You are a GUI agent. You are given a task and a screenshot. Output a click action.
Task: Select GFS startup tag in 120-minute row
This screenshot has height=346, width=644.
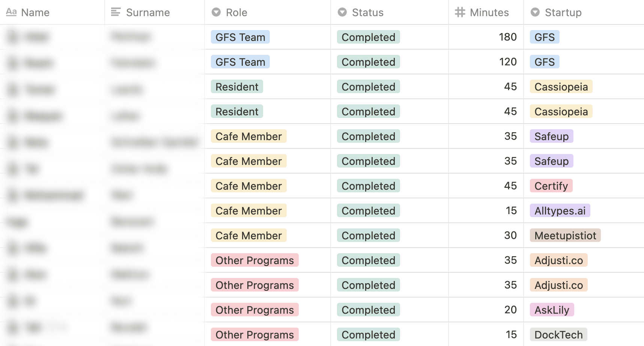point(545,62)
